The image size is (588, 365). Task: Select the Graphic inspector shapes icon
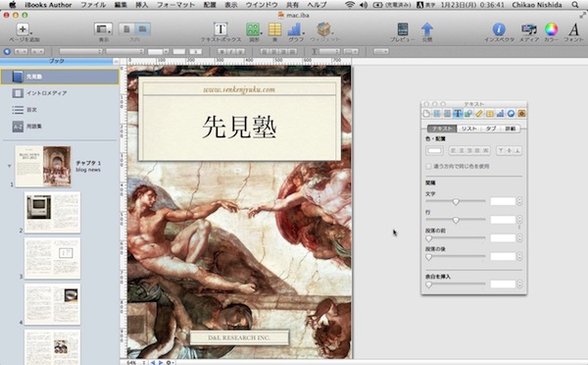pos(468,114)
